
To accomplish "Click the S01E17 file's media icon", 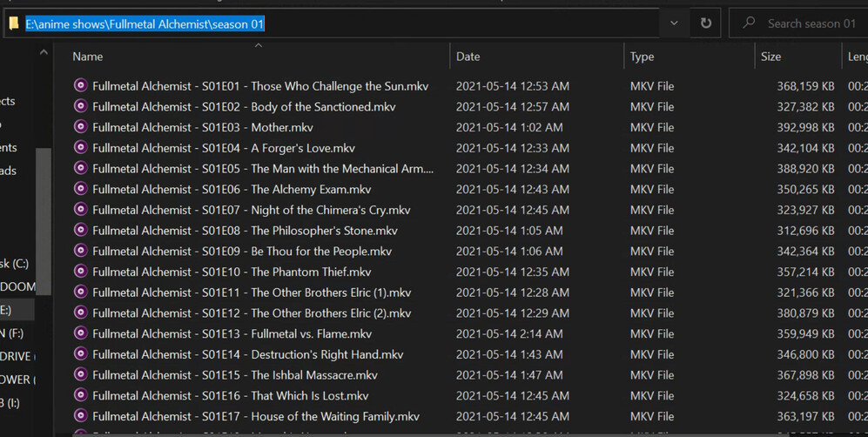I will [81, 415].
